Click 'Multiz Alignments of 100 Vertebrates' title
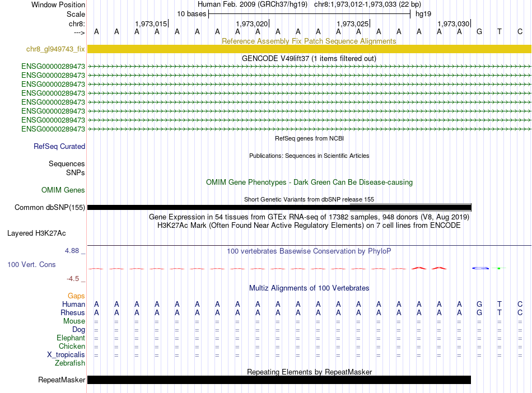532x393 pixels. 309,288
